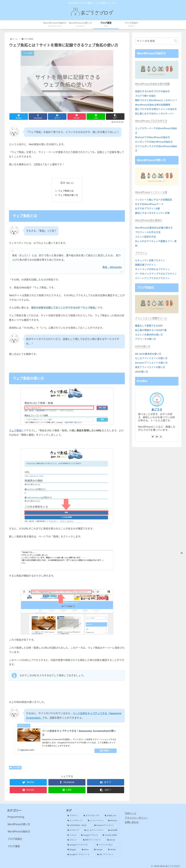This screenshot has height=868, width=186.
Task: Open おすすめWordPressテーマ sidebar link
Action: pyautogui.click(x=149, y=204)
